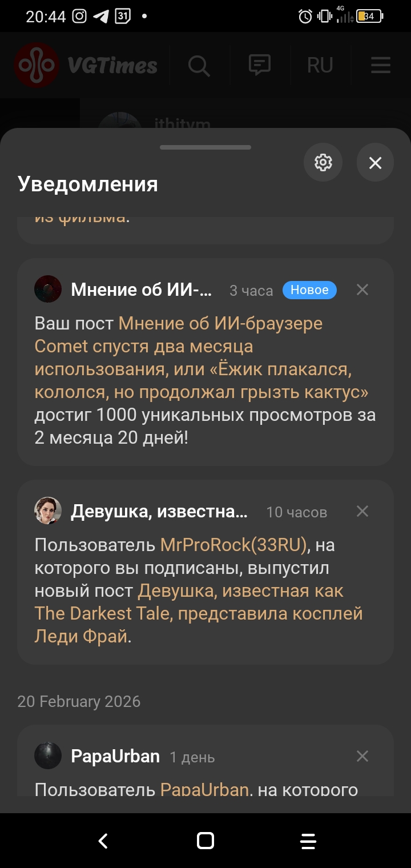Open notification settings gear icon
Image resolution: width=411 pixels, height=868 pixels.
coord(323,163)
